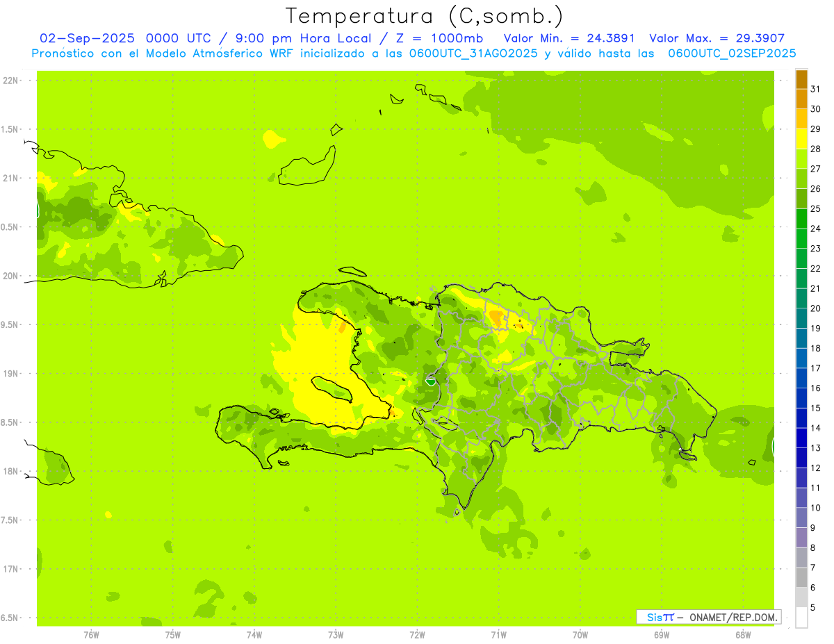Click the '75W' longitude label
Screen dimensions: 834x644
click(173, 635)
